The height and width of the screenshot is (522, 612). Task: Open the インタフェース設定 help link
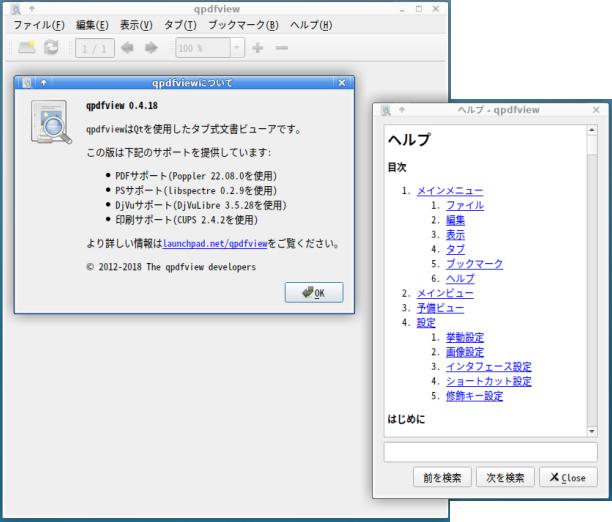pos(489,367)
